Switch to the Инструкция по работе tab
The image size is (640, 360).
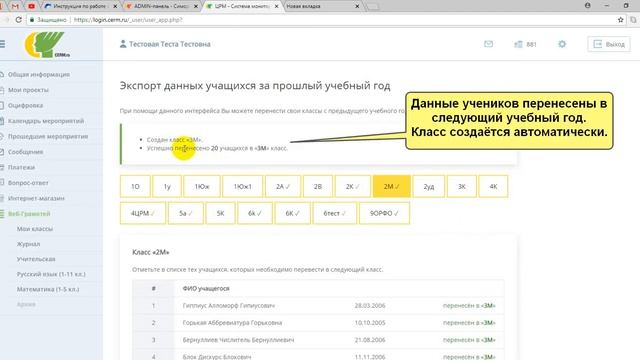click(x=80, y=6)
